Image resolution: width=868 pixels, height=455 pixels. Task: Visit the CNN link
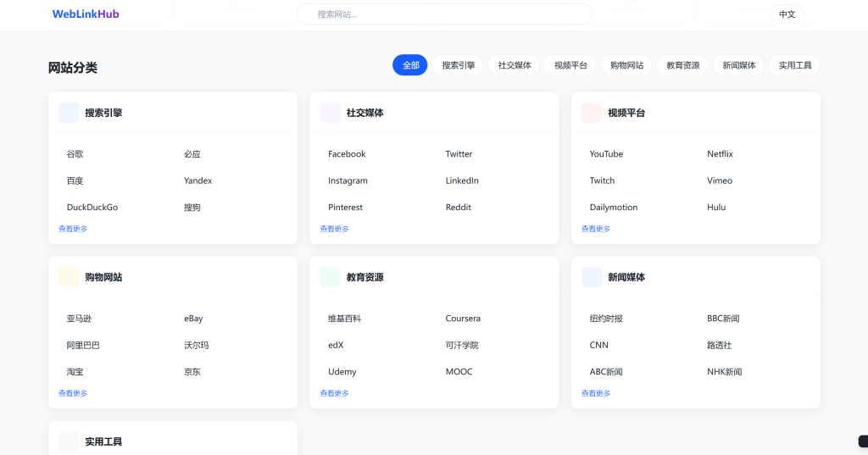tap(599, 345)
